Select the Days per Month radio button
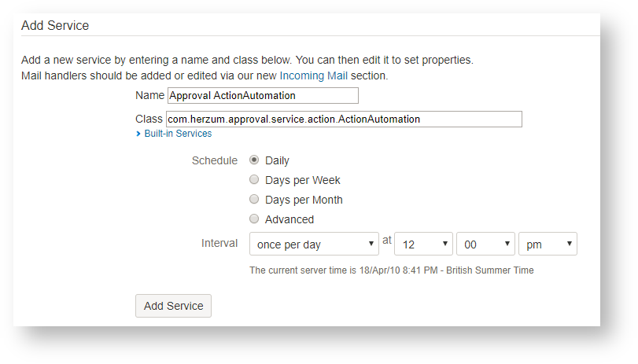The width and height of the screenshot is (638, 364). (254, 199)
